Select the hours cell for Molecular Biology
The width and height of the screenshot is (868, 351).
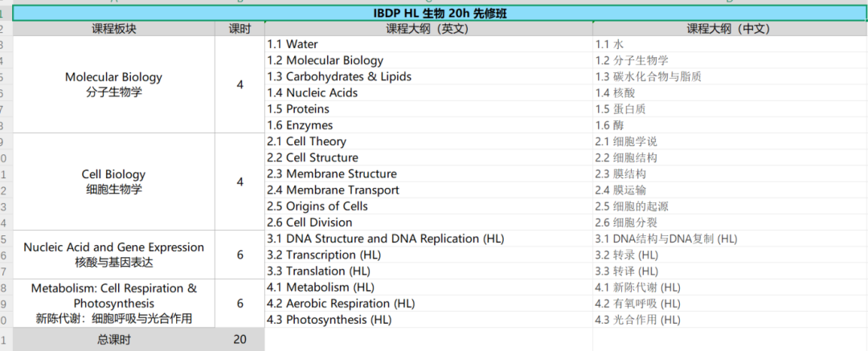240,84
